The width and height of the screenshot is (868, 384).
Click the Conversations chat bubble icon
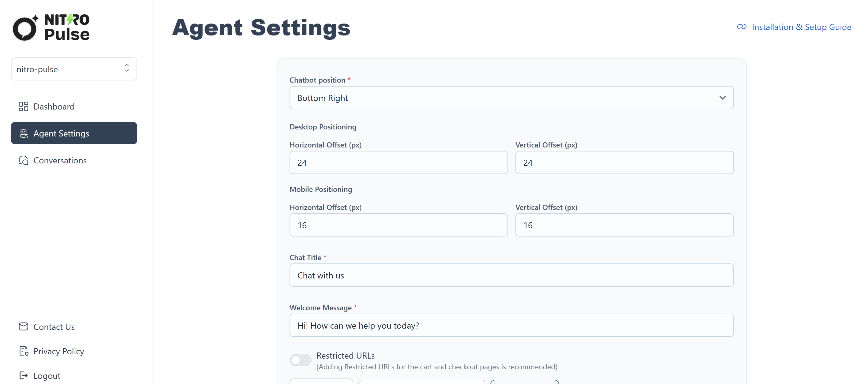coord(23,160)
